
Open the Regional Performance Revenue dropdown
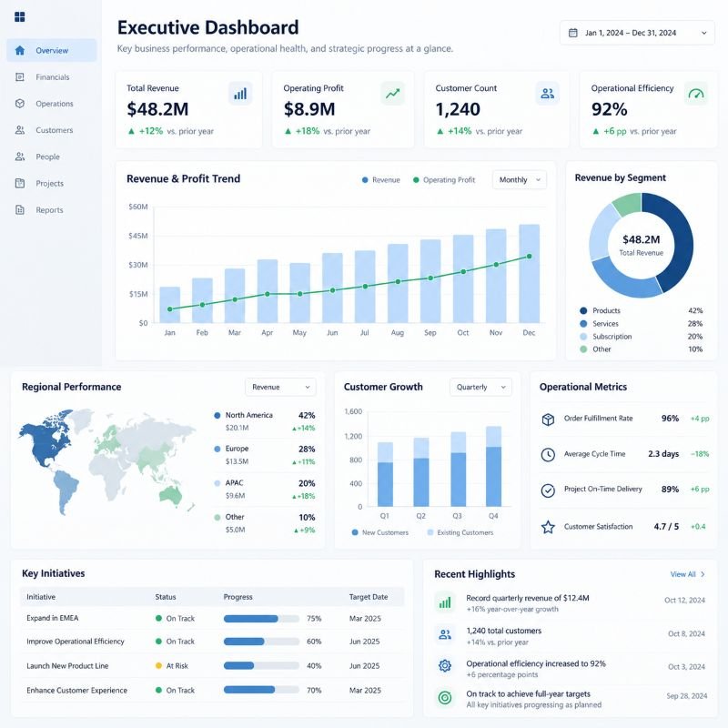[280, 387]
